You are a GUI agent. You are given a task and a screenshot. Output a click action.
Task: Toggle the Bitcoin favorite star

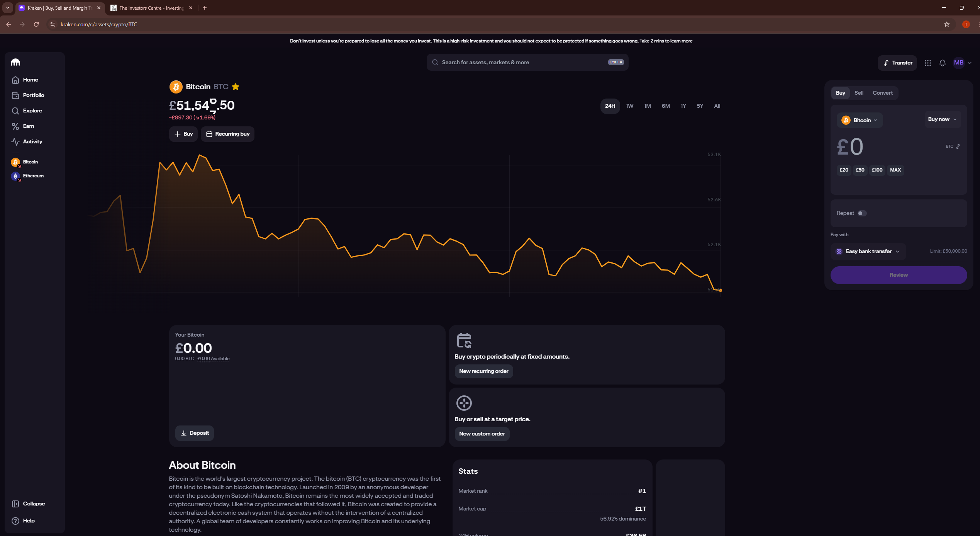point(236,87)
